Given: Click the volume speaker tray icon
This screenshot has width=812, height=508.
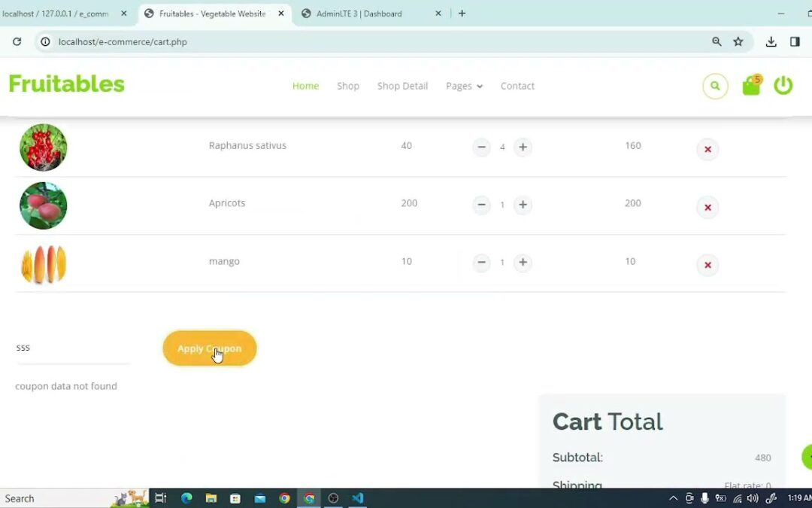Looking at the screenshot, I should pos(753,498).
